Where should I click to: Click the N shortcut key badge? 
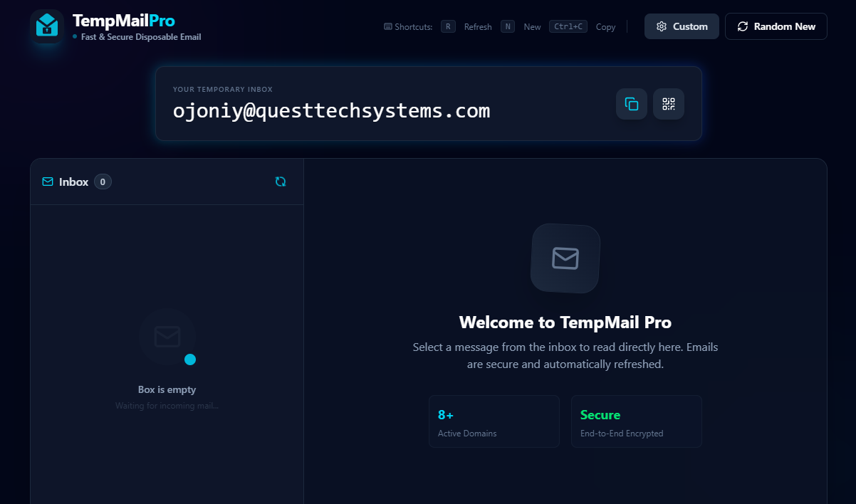(x=508, y=27)
